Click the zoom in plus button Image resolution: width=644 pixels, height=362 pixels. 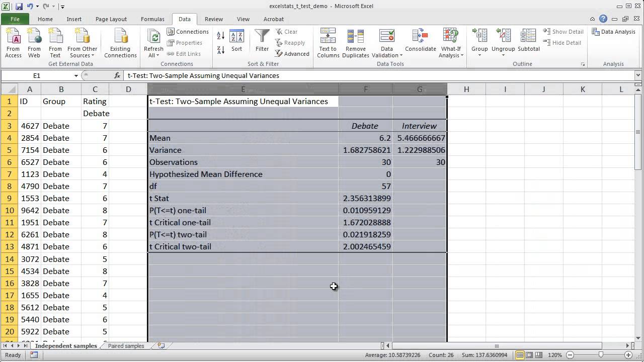[629, 355]
